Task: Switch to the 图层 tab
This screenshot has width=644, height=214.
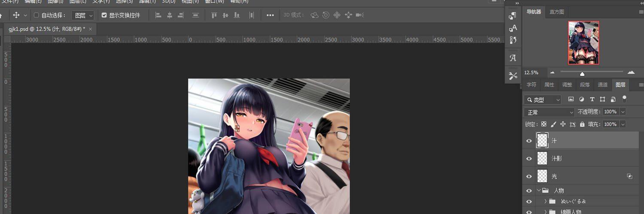Action: tap(620, 85)
